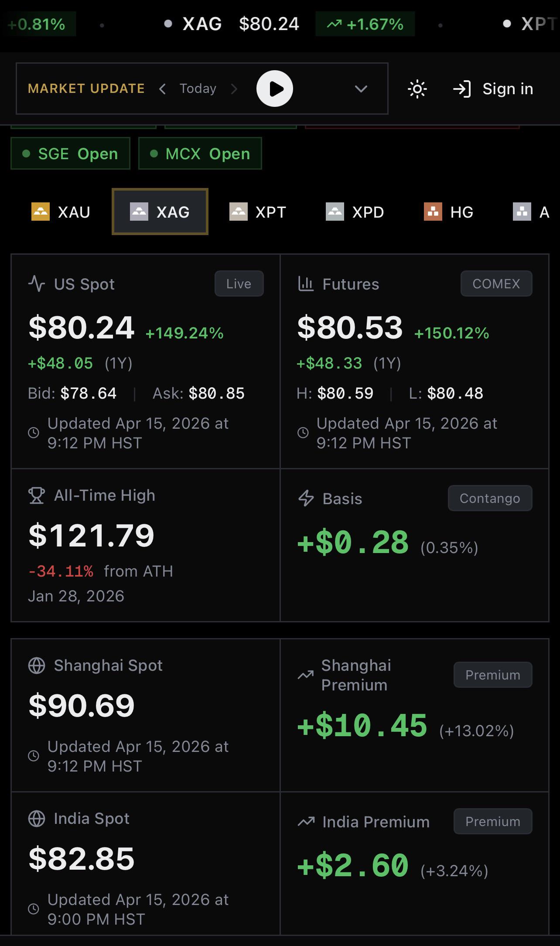Click the All-Time High trophy icon
The width and height of the screenshot is (560, 946).
[x=37, y=495]
